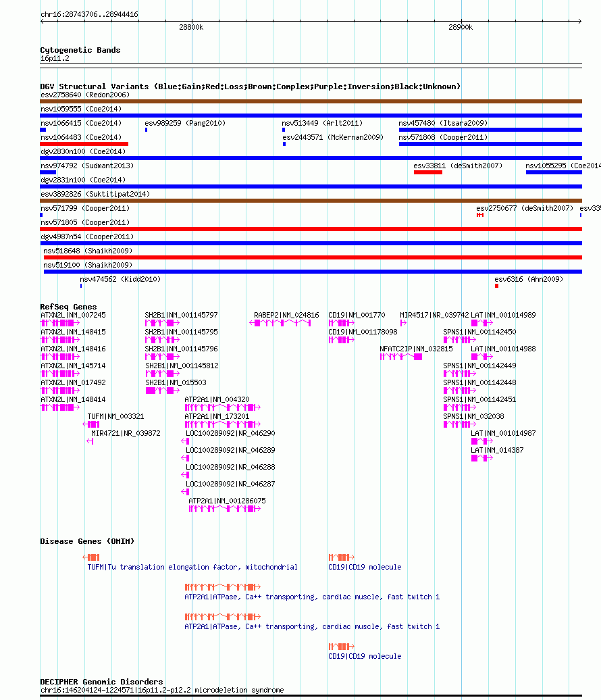Click gene label ATP2A1|NM_001286075
601x700 pixels.
point(227,501)
